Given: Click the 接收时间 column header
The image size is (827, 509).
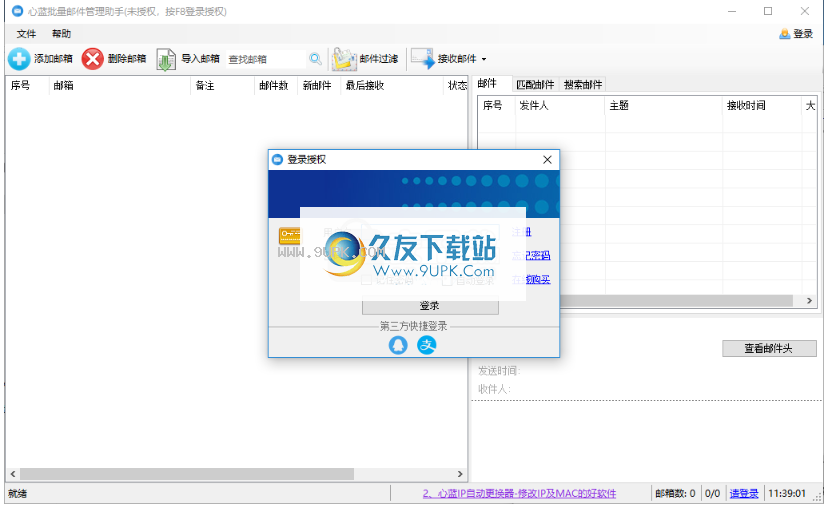Looking at the screenshot, I should pos(746,105).
